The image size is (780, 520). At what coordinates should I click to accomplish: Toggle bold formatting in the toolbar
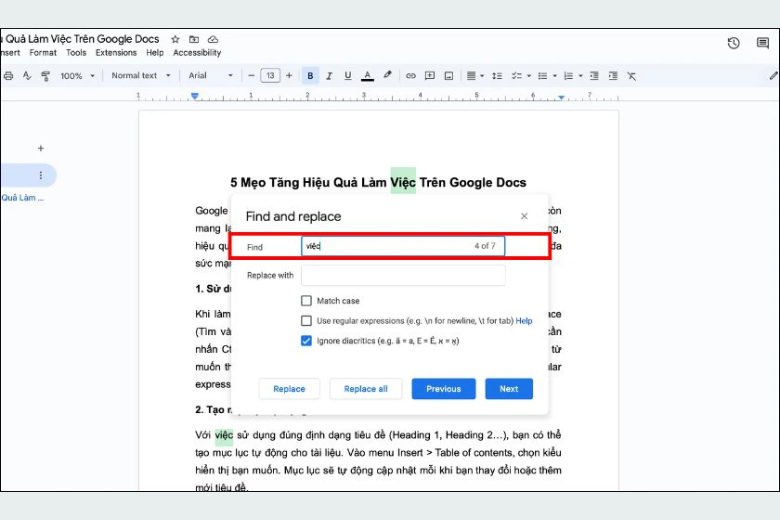[x=310, y=75]
